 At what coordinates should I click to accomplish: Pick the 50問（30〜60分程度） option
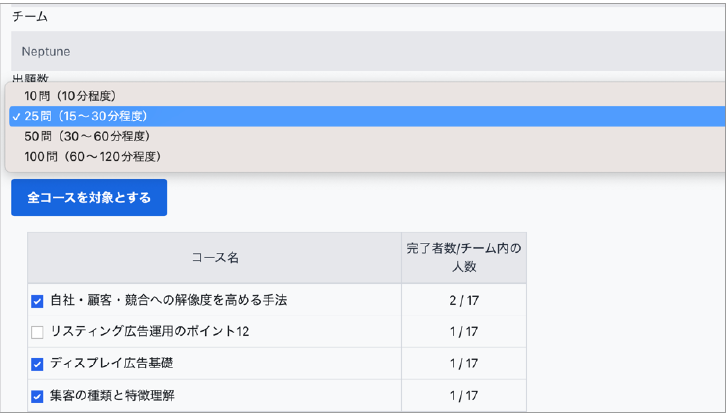pos(88,136)
